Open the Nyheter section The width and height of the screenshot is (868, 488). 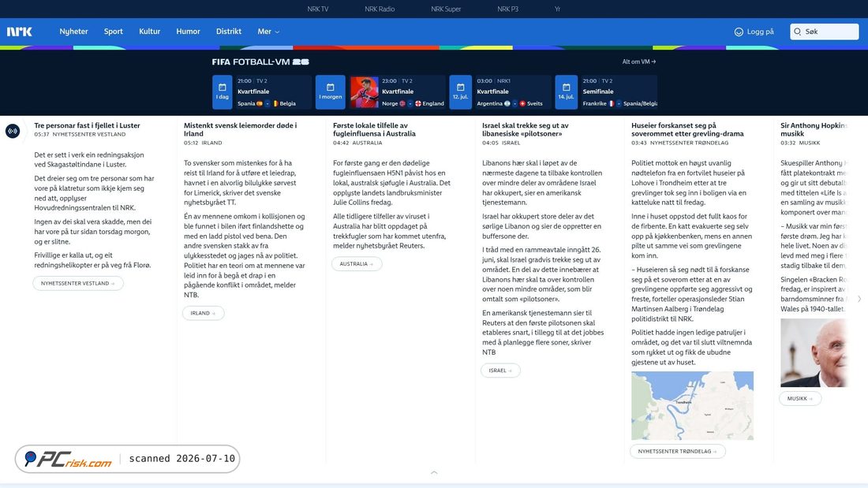coord(73,32)
